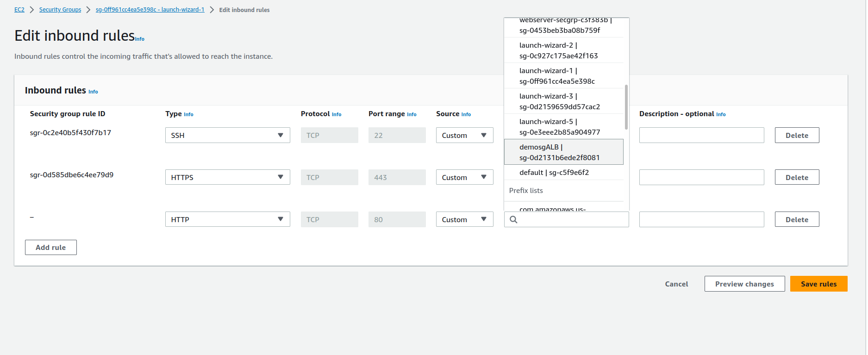Open Info for the Protocol column
Viewport: 868px width, 355px height.
tap(337, 114)
